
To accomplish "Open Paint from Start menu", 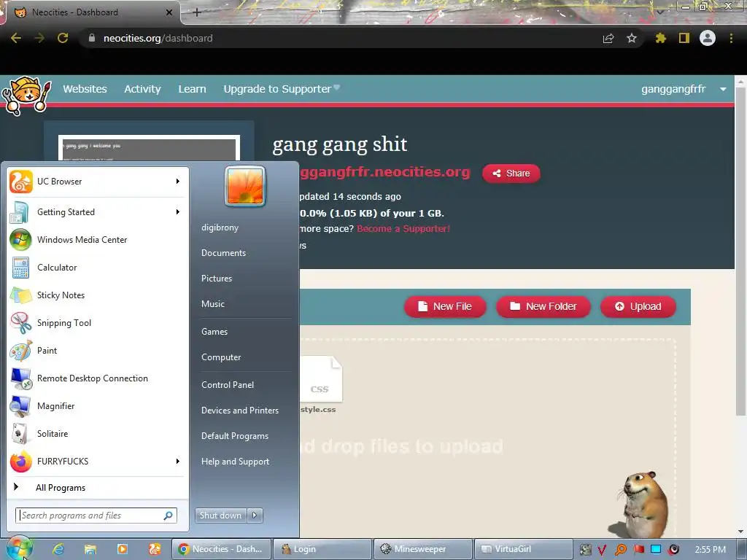I will point(96,351).
